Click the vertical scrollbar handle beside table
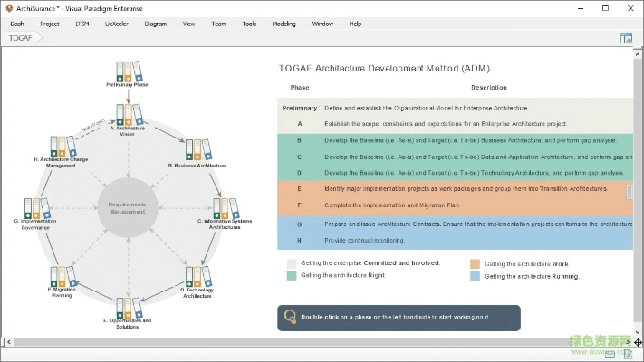The image size is (644, 362). 630,192
